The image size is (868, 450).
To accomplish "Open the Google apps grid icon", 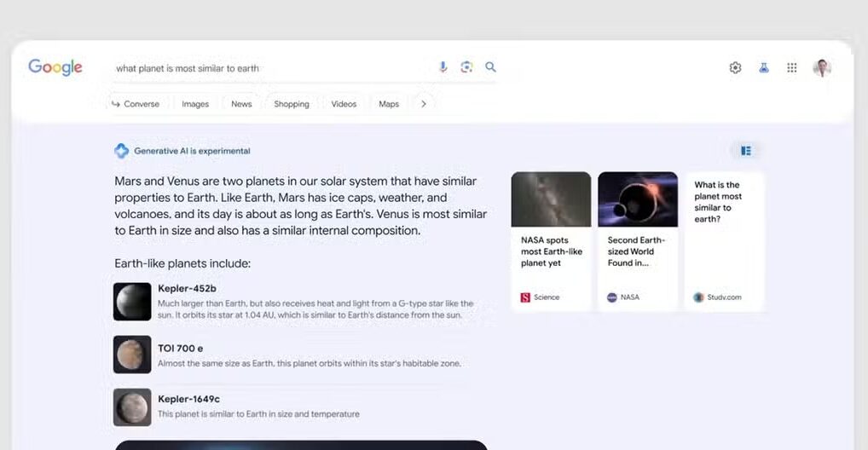I will click(x=792, y=68).
